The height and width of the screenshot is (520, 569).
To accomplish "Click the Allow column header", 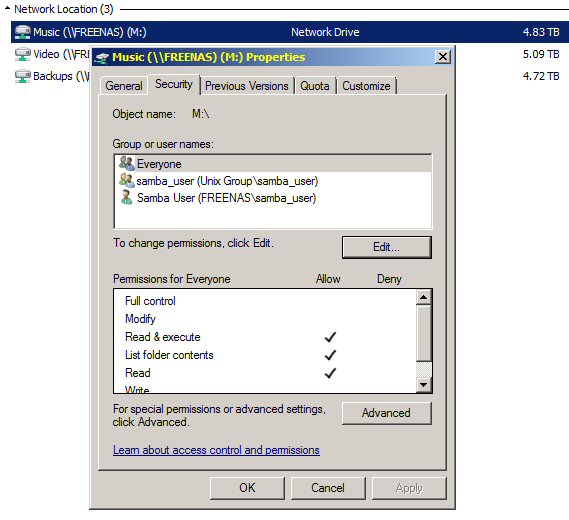I will (x=328, y=279).
